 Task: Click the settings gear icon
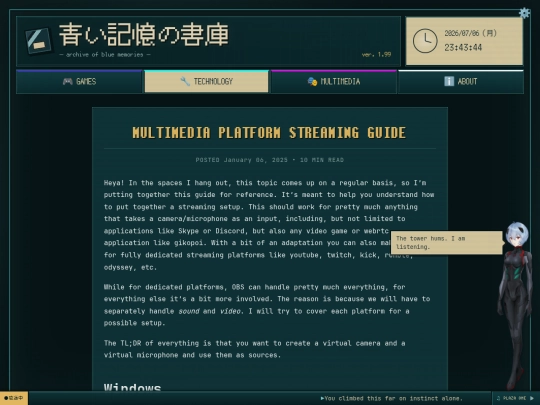[524, 13]
